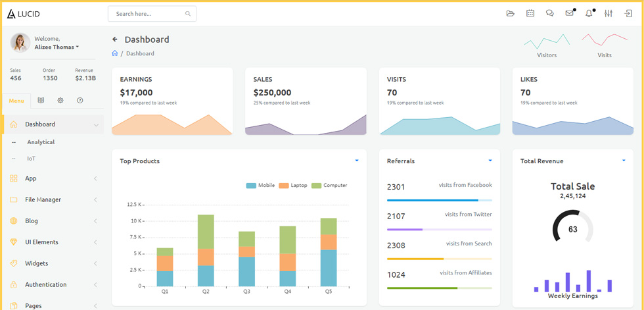This screenshot has width=644, height=310.
Task: Click the back arrow beside Dashboard title
Action: 114,39
